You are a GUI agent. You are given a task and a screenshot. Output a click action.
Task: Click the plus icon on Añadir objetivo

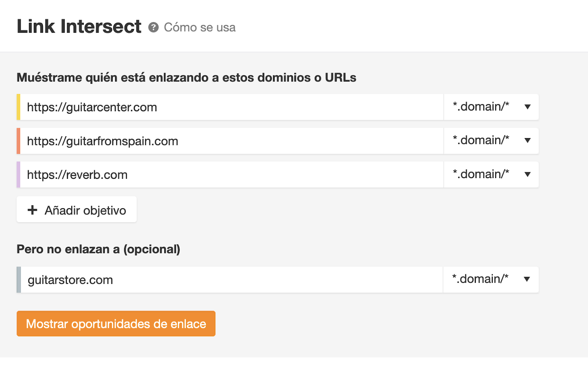point(32,210)
